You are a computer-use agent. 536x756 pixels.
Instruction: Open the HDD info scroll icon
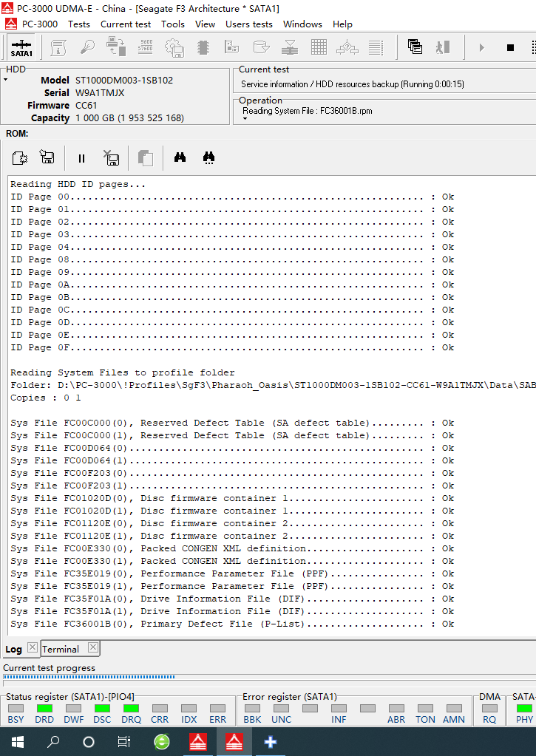pos(58,47)
